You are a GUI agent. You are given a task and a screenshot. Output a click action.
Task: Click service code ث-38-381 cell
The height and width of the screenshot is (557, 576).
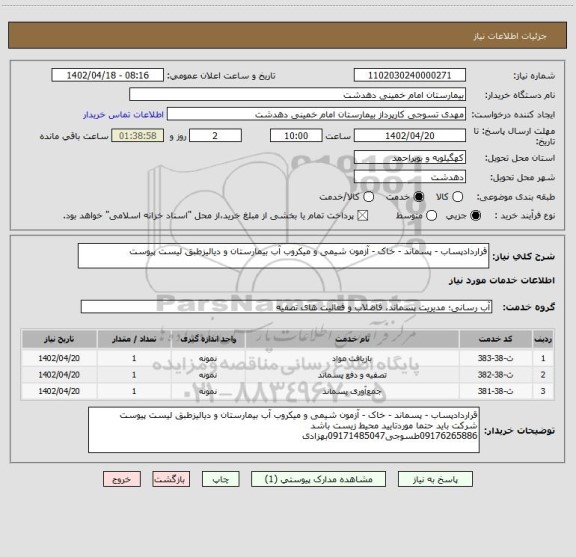pyautogui.click(x=496, y=391)
